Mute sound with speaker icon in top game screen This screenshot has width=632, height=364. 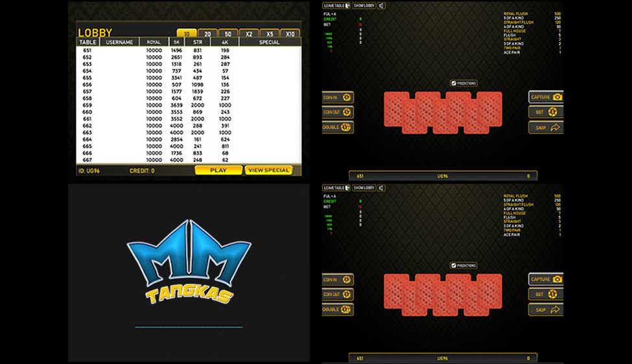pyautogui.click(x=382, y=6)
